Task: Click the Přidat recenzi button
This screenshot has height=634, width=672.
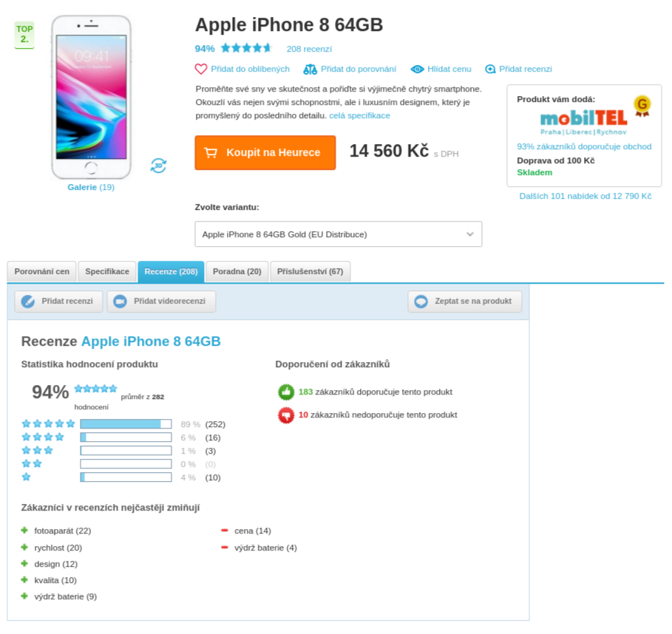Action: point(58,301)
